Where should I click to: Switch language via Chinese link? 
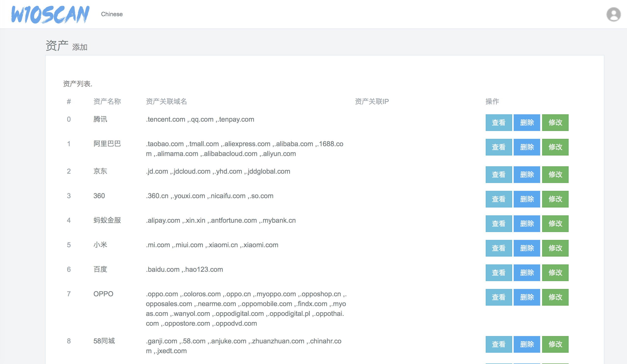coord(112,14)
